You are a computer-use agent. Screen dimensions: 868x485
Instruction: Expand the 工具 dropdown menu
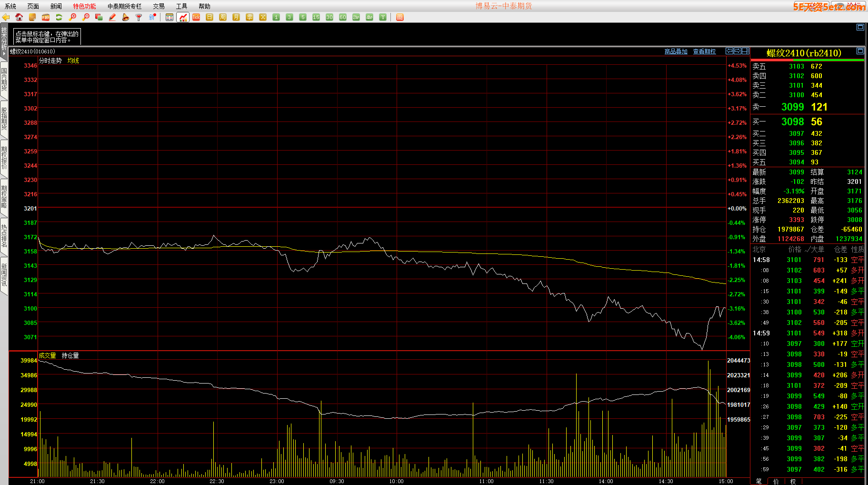point(181,6)
